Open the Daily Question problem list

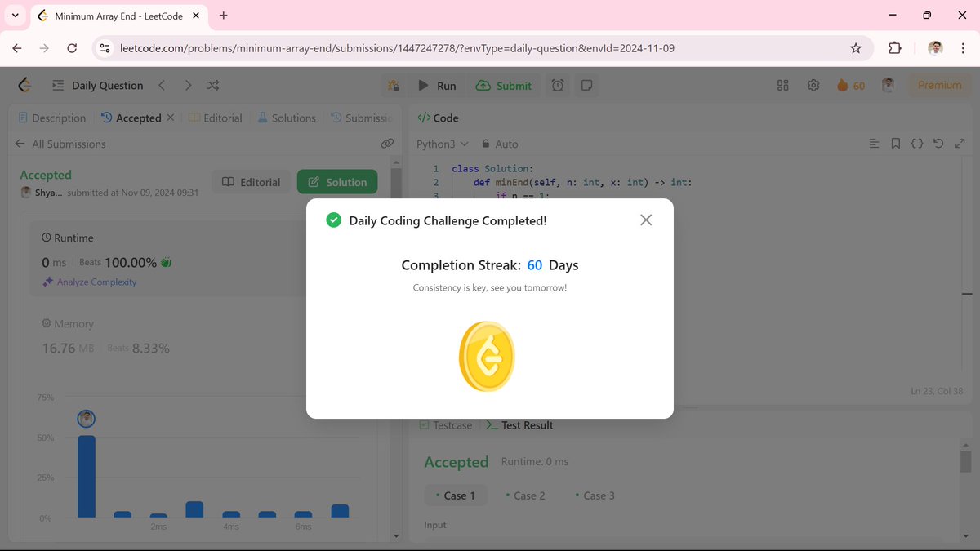(97, 85)
